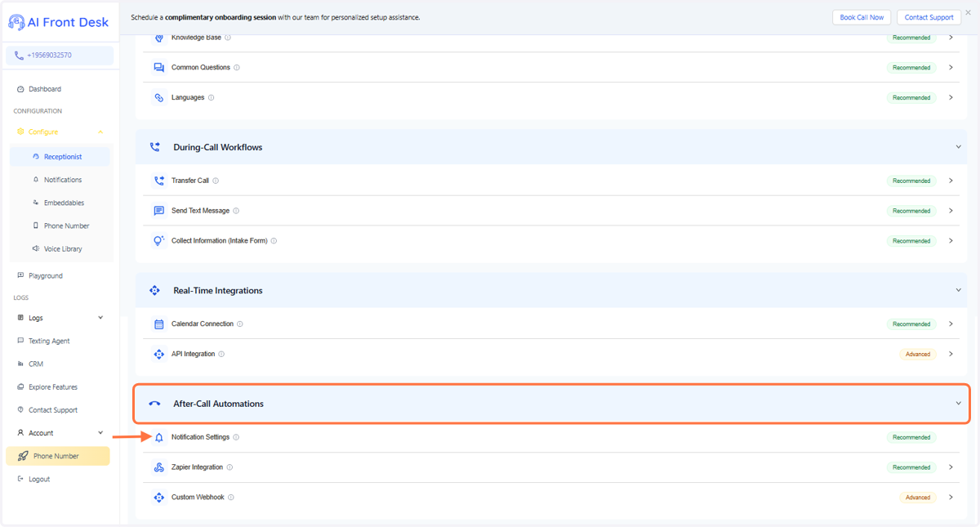Click the phone icon beside +19569032570
The width and height of the screenshot is (980, 527).
19,56
